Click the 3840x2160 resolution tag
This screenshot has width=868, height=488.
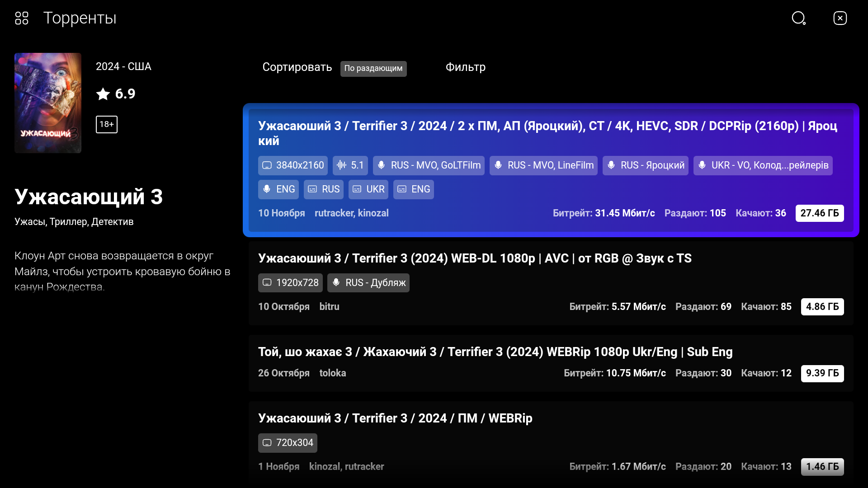pos(293,165)
